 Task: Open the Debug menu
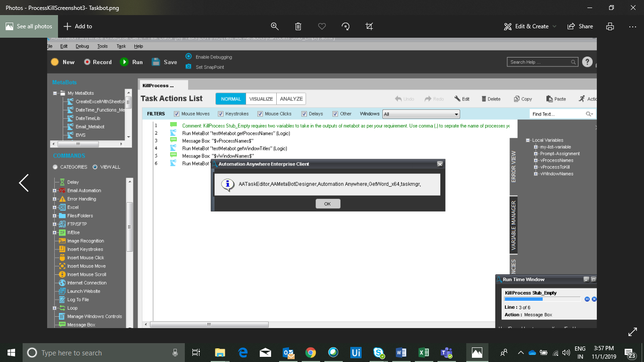click(x=82, y=46)
